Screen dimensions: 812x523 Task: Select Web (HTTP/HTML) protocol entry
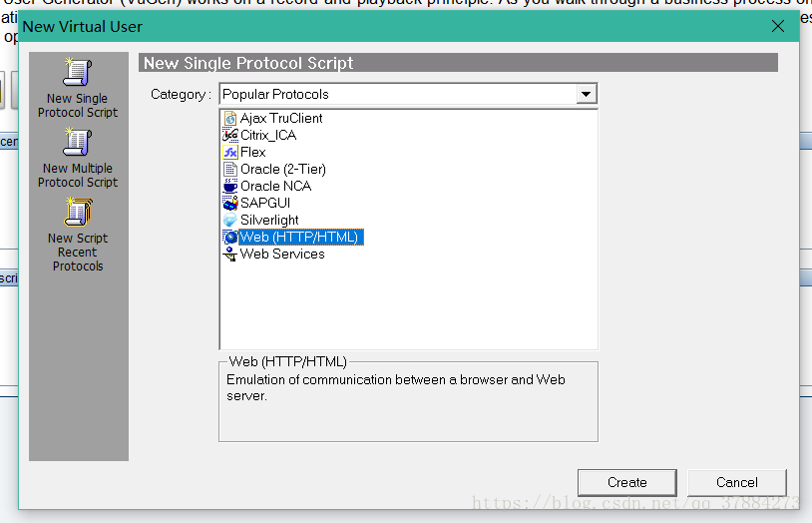[297, 238]
